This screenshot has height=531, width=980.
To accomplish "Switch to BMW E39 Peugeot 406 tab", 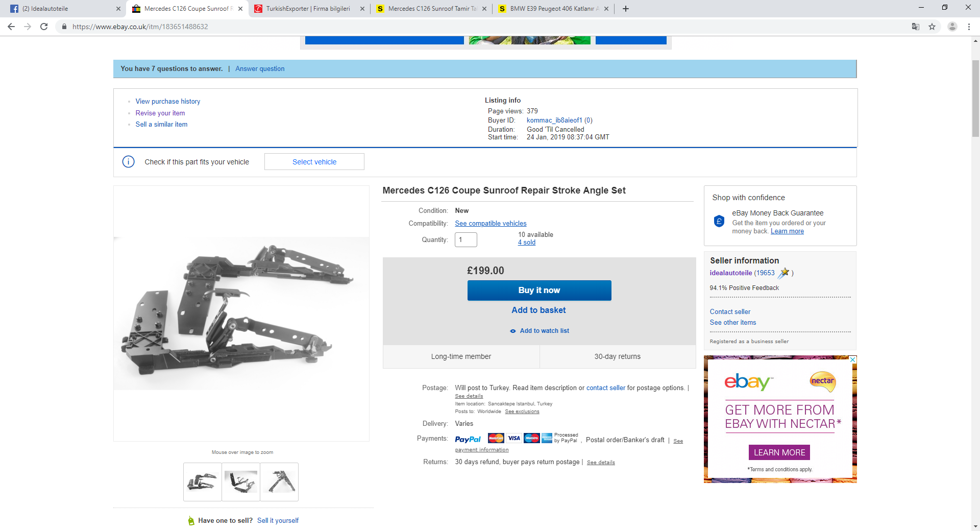I will tap(552, 9).
